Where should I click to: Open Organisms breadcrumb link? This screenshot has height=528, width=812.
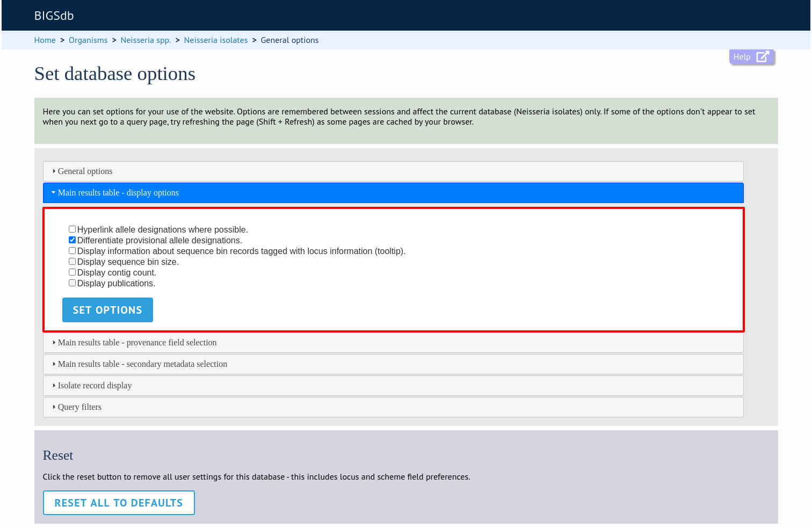88,40
